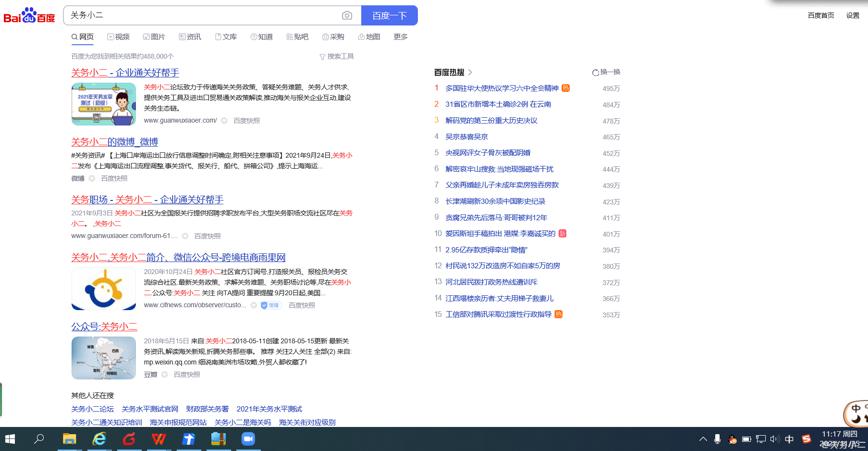Viewport: 868px width, 451px height.
Task: Go to the 贴吧 tab
Action: (x=297, y=37)
